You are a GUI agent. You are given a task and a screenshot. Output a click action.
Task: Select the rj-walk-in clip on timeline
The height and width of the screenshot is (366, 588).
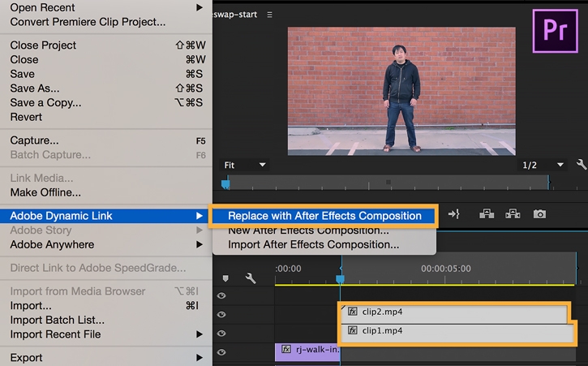tap(307, 351)
